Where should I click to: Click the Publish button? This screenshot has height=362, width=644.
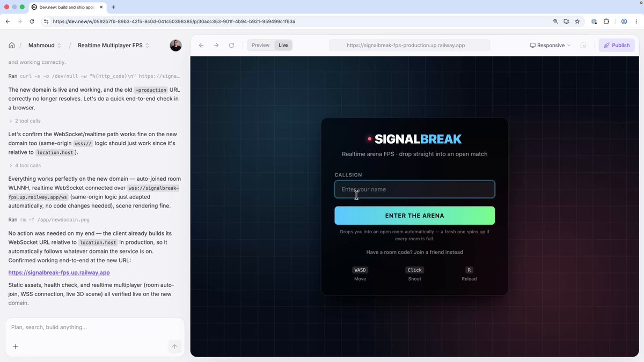(617, 45)
